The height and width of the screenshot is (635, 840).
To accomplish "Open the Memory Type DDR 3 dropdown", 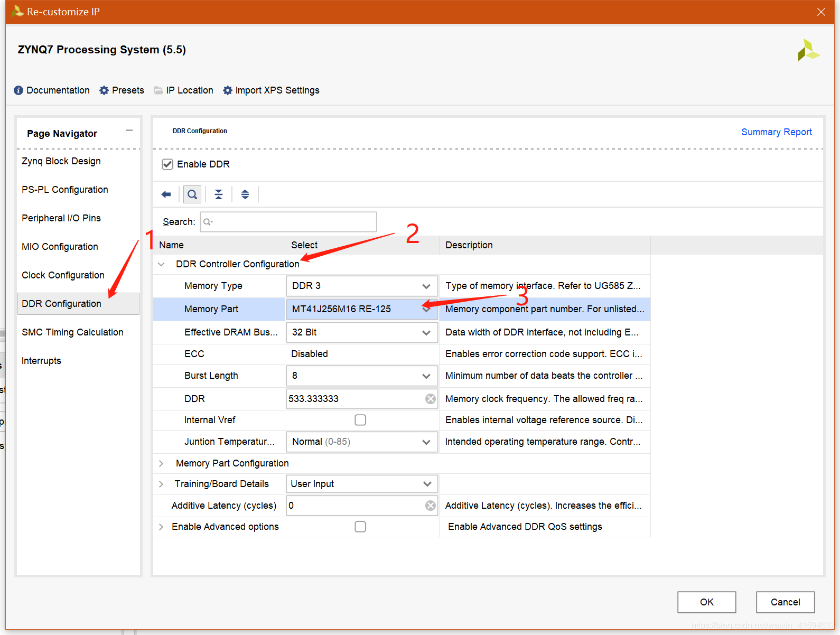I will click(x=362, y=286).
